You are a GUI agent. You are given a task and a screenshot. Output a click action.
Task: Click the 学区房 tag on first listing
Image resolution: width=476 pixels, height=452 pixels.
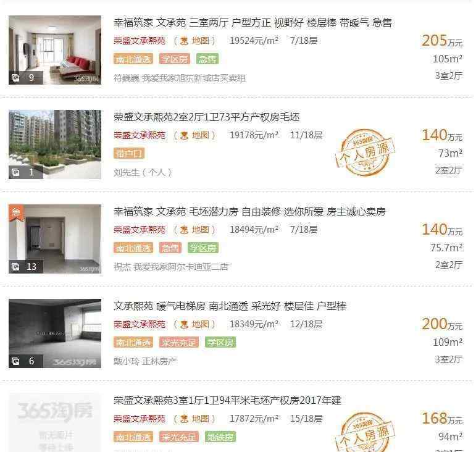pyautogui.click(x=175, y=59)
